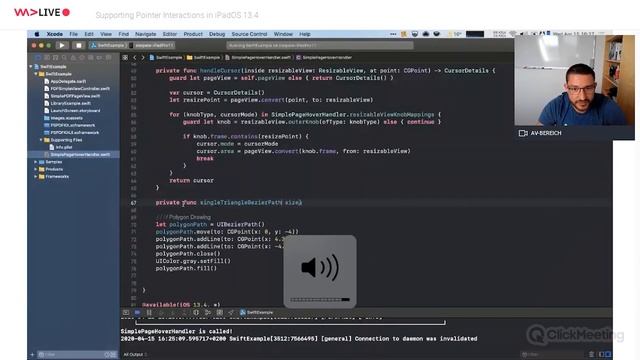Click SimplePageHoverHandler.swift in jump bar
Image resolution: width=640 pixels, height=360 pixels.
pos(258,58)
